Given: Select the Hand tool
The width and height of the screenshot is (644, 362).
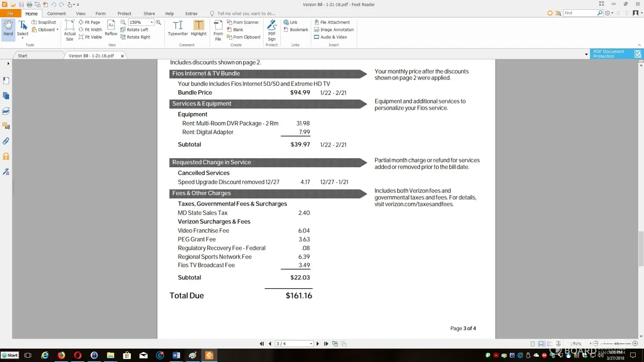Looking at the screenshot, I should click(8, 28).
